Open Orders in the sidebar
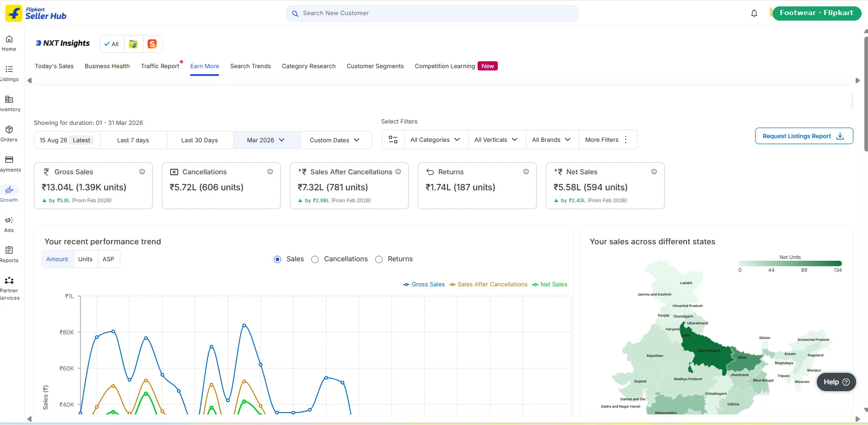Screen dimensions: 868x425 9,134
